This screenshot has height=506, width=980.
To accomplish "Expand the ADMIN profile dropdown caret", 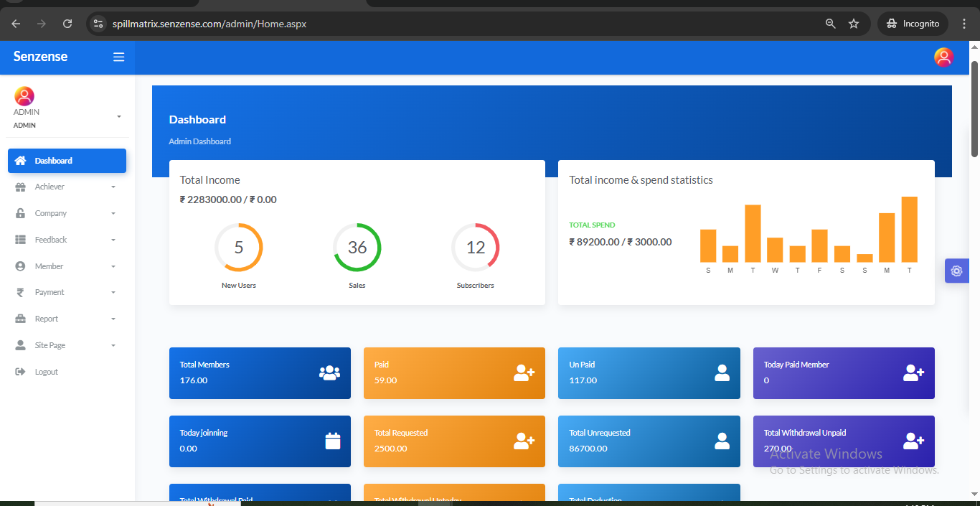I will tap(119, 116).
